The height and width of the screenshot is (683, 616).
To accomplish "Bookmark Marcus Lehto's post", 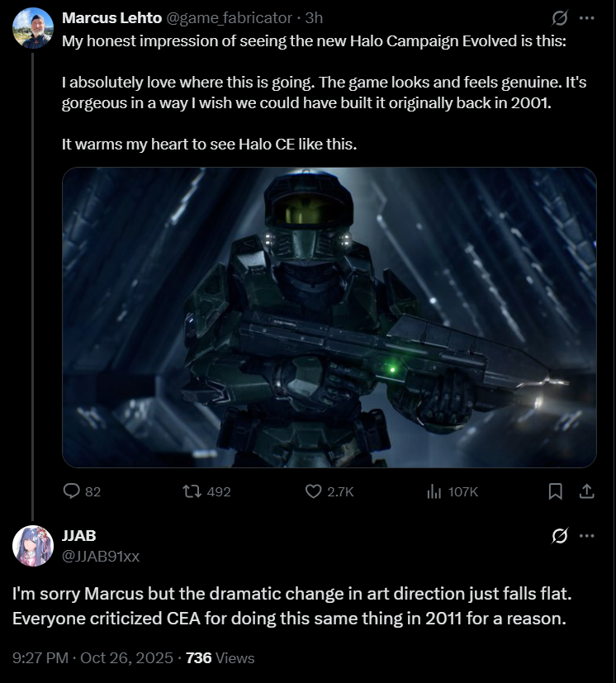I will pos(555,491).
